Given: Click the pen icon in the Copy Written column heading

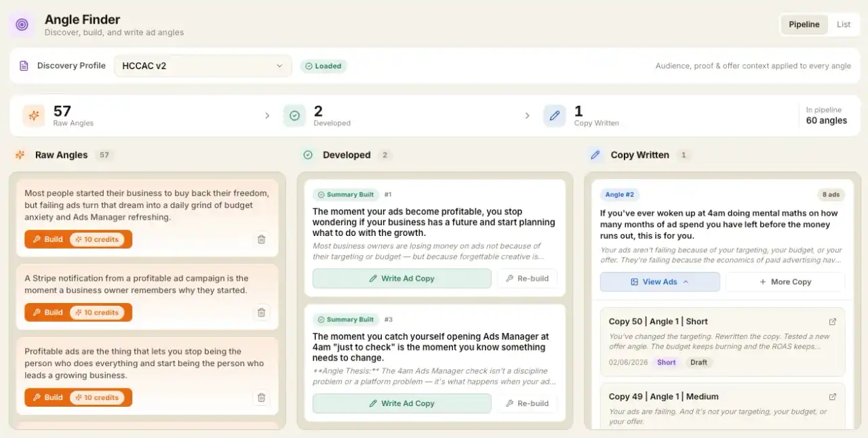Looking at the screenshot, I should [595, 155].
